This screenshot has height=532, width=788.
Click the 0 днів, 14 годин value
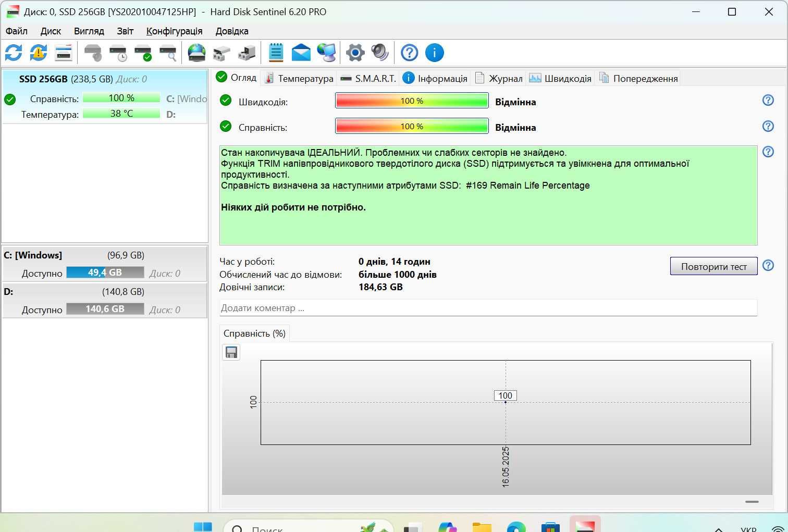pyautogui.click(x=395, y=262)
